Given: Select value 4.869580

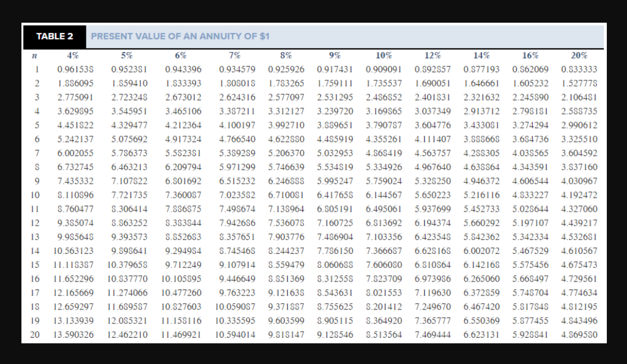Looking at the screenshot, I should 579,335.
